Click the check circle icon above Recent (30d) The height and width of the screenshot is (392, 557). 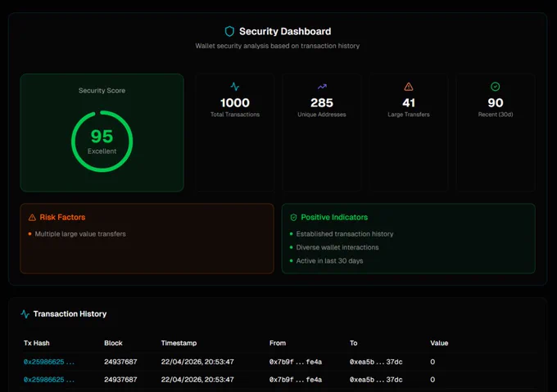[496, 87]
